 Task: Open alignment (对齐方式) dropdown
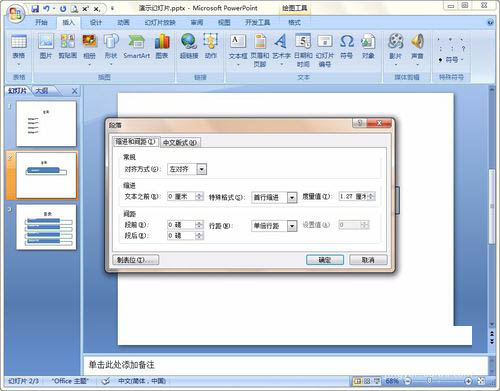pos(202,169)
